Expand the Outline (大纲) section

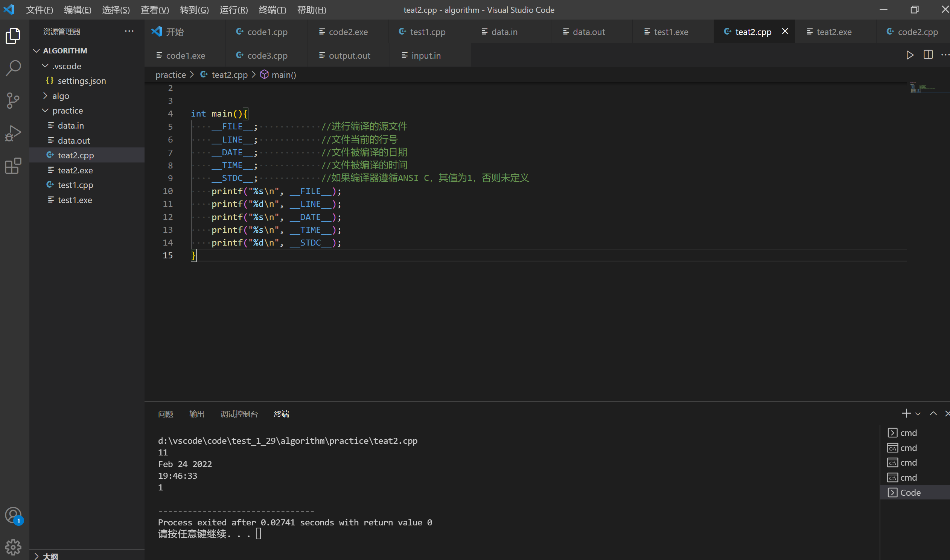pos(87,556)
